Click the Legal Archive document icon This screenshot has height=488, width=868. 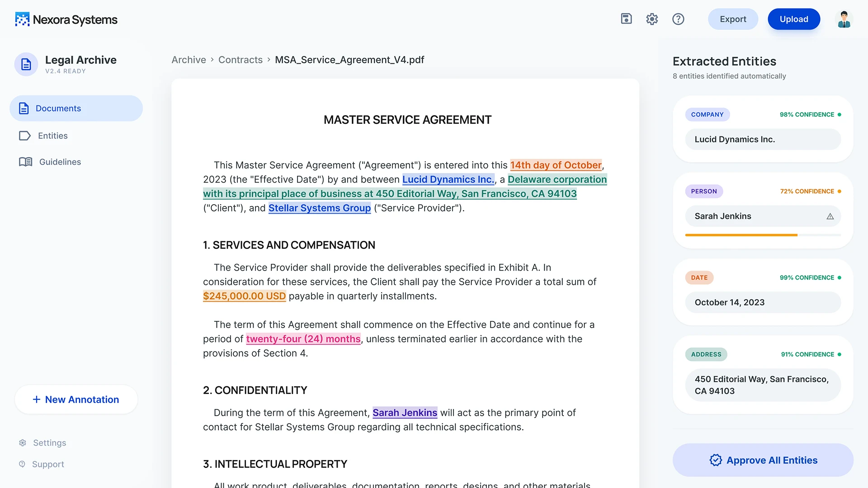coord(26,64)
